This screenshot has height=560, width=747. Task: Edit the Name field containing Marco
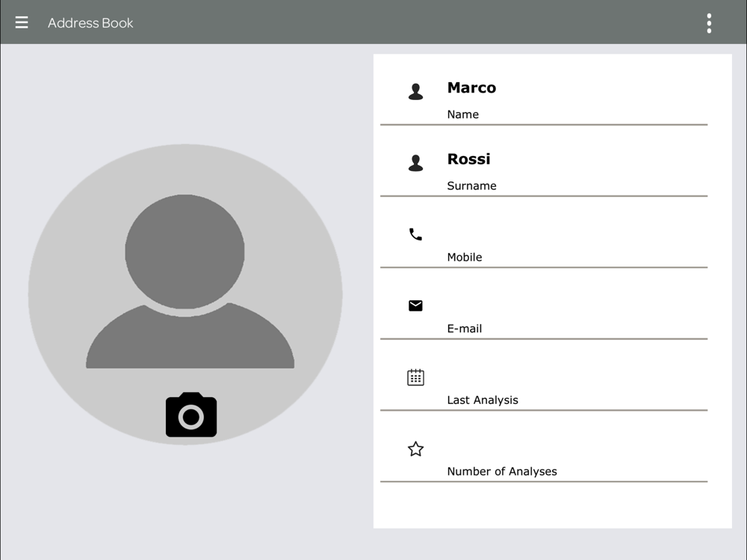(x=544, y=90)
